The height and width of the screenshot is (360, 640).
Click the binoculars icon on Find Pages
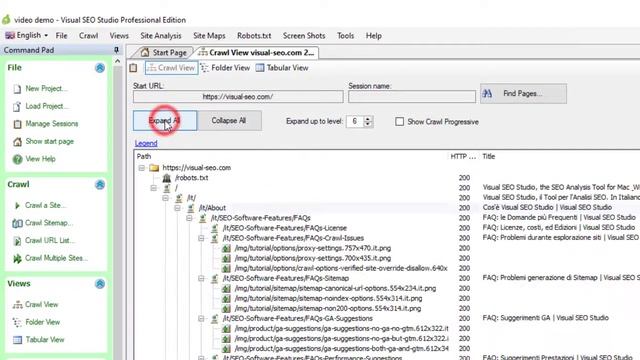coord(487,93)
